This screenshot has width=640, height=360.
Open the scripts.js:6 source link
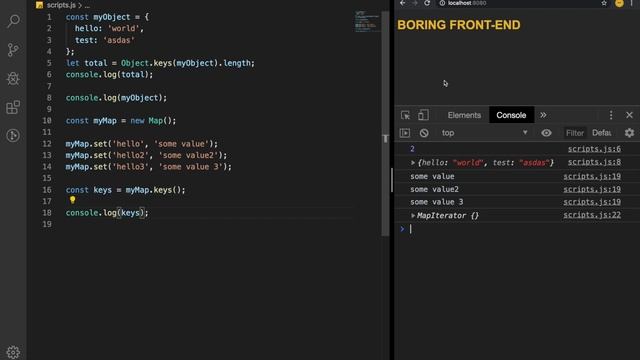pos(594,149)
